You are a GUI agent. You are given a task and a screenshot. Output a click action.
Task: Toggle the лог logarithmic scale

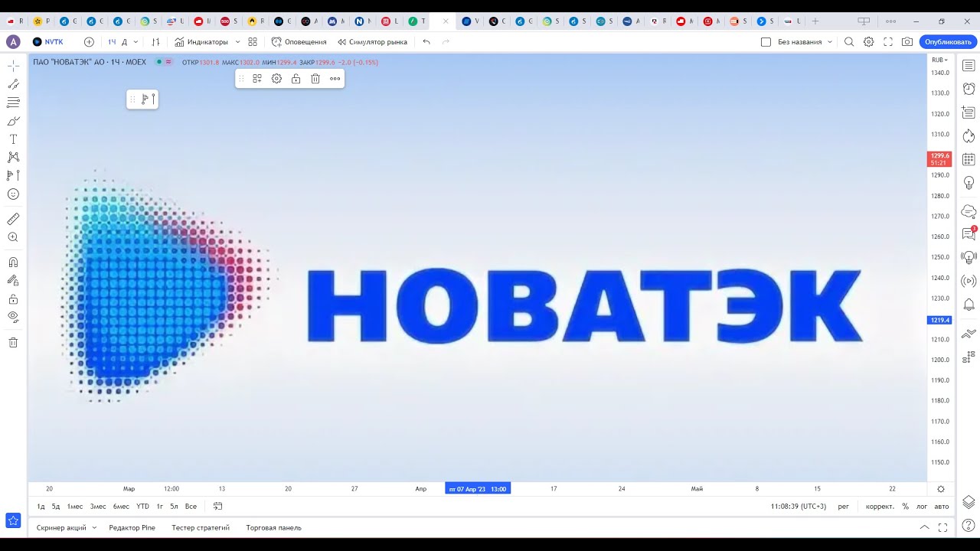(922, 507)
